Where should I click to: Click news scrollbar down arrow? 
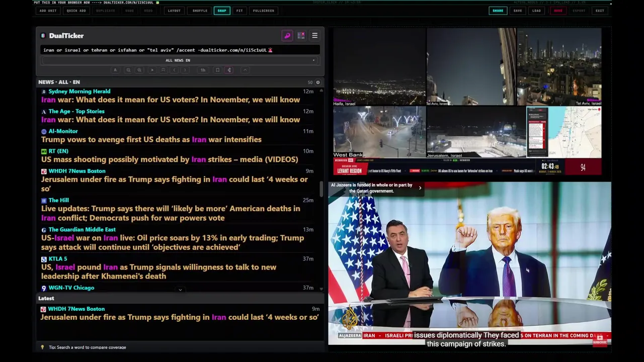tap(321, 289)
